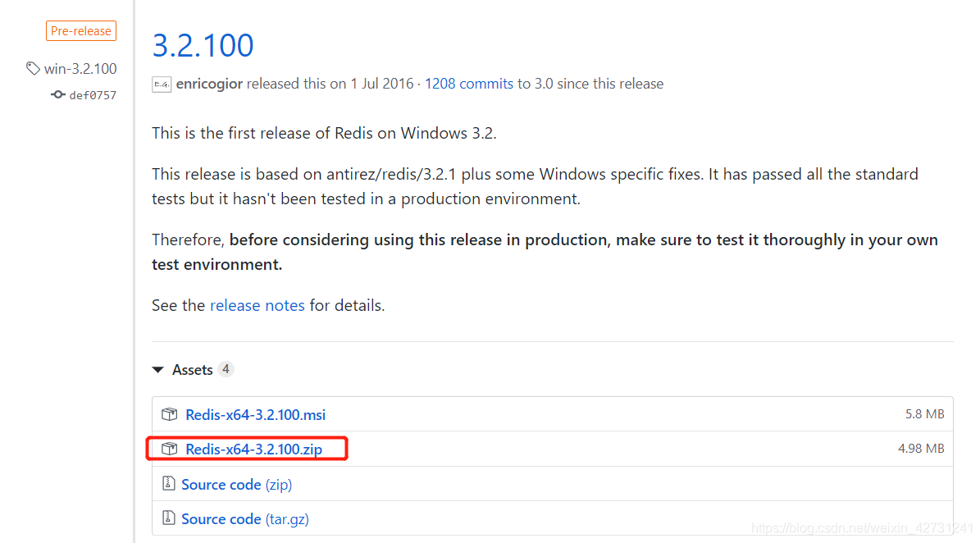Screen dimensions: 980x543
Task: Open the release notes link
Action: pyautogui.click(x=258, y=305)
